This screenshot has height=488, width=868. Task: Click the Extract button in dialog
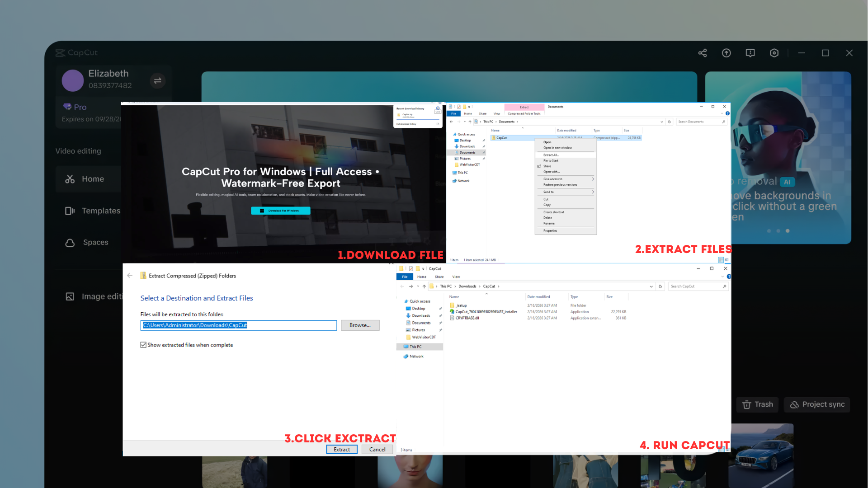click(x=341, y=449)
